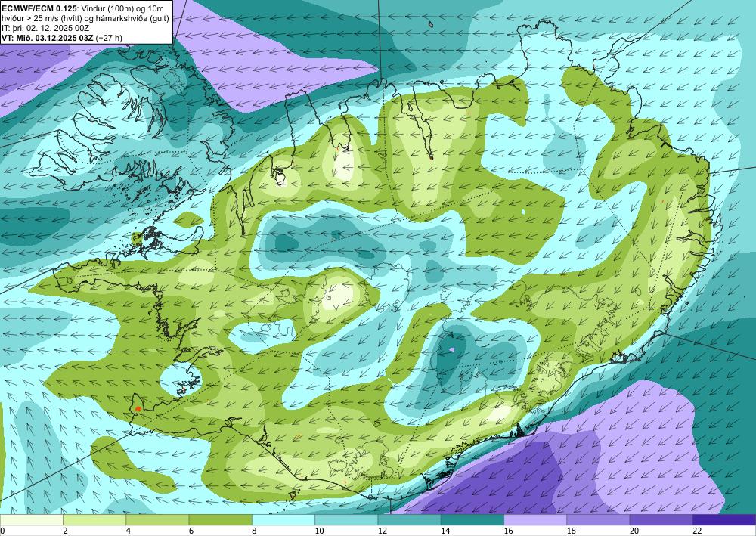756x536 pixels.
Task: Click the dark teal 14–16 m/s legend swatch
Action: [x=472, y=520]
